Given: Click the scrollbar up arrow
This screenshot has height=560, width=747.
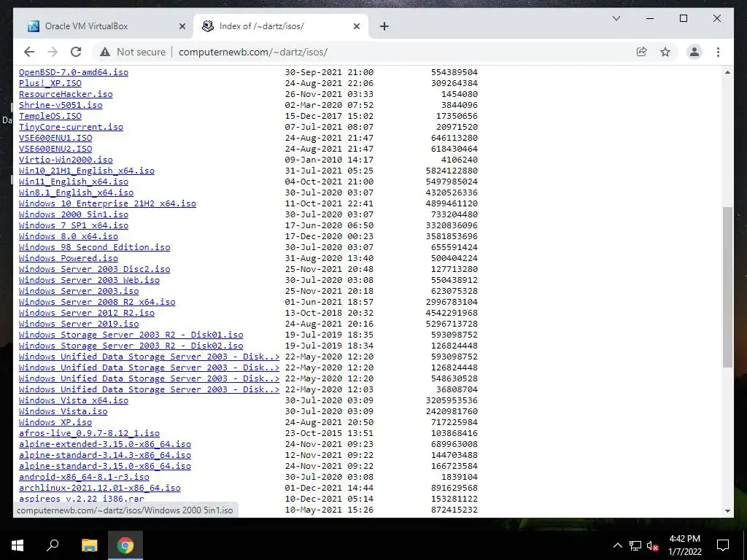Looking at the screenshot, I should point(727,72).
